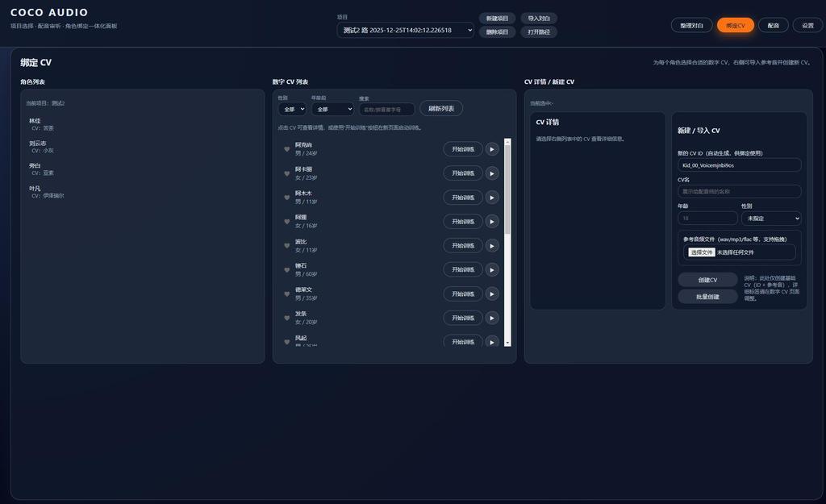The width and height of the screenshot is (826, 504).
Task: Play the voice sample for 阿卡丽
Action: 492,173
